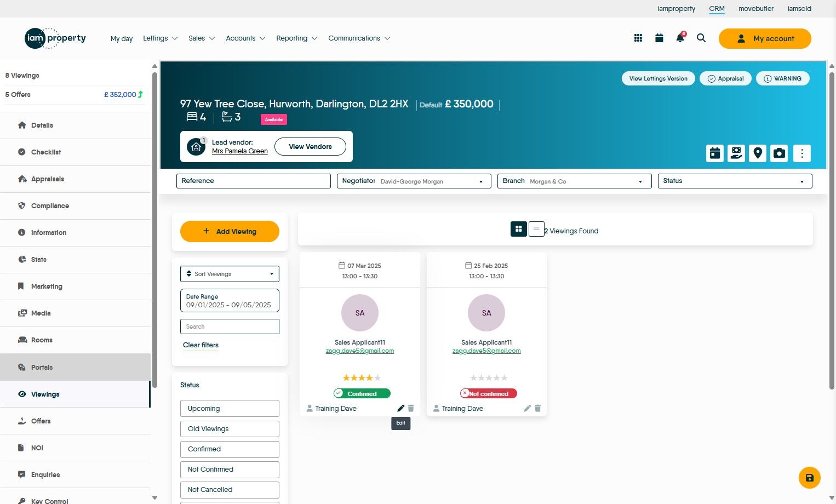836x504 pixels.
Task: Open Mrs Pamela Green vendor link
Action: coord(240,151)
